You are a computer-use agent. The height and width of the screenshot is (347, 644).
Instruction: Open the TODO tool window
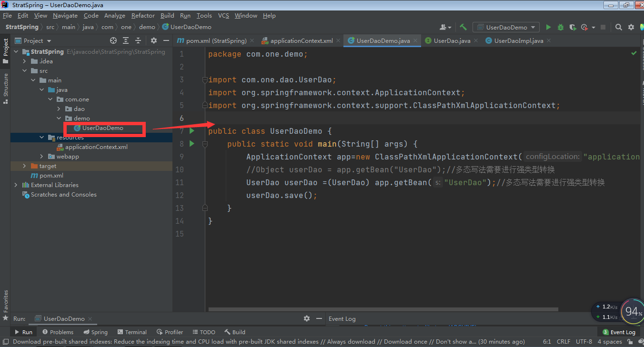(204, 332)
